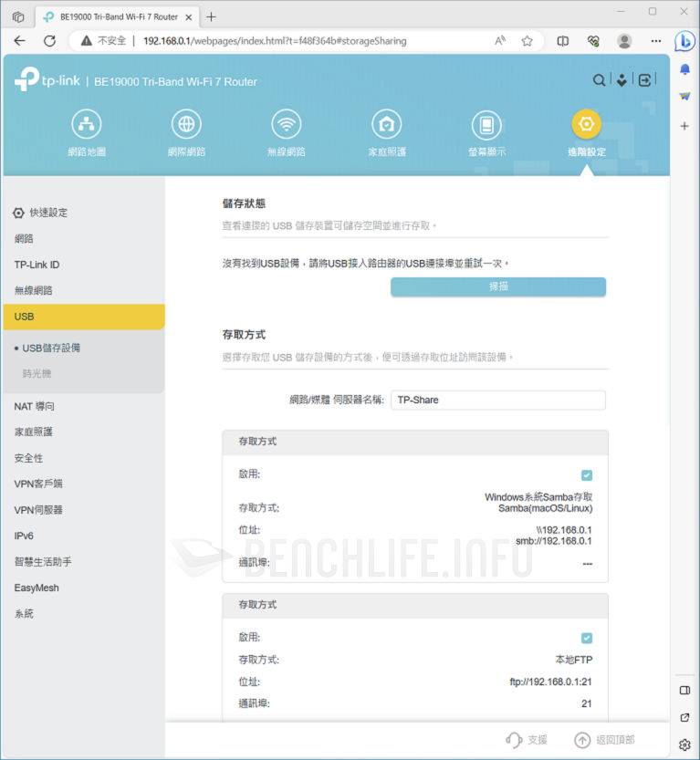The image size is (700, 760).
Task: Open 安全性 in sidebar
Action: 28,458
